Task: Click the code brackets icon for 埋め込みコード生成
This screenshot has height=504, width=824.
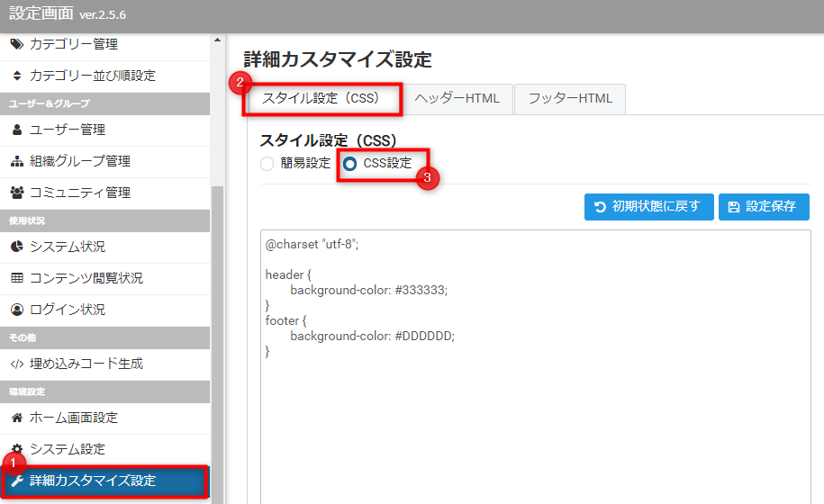Action: 17,364
